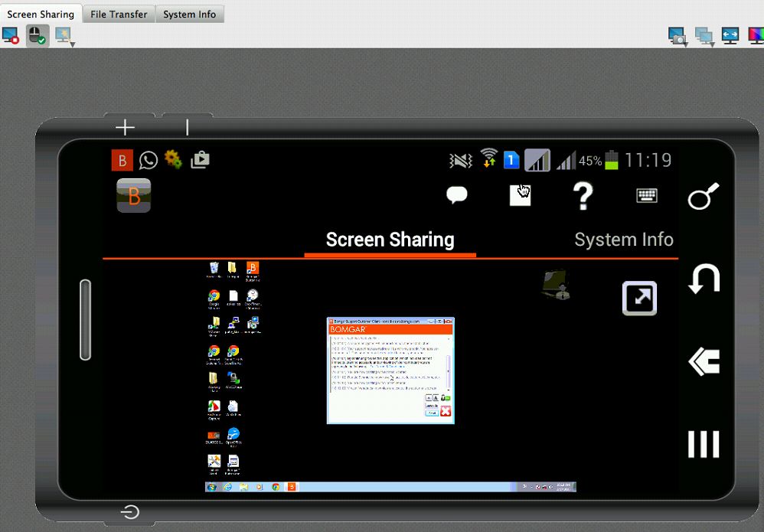Switch to the File Transfer tab

pyautogui.click(x=119, y=14)
